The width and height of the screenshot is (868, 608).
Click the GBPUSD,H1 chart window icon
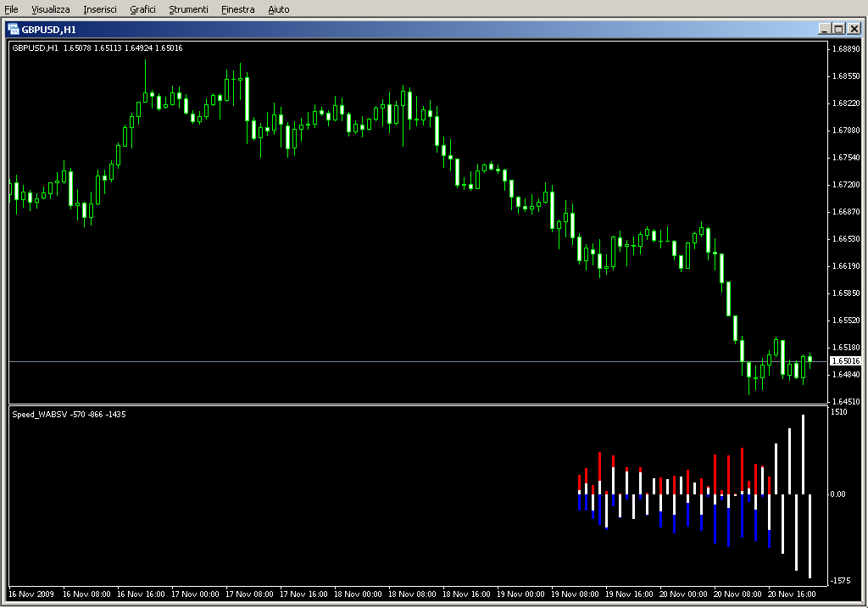point(14,30)
